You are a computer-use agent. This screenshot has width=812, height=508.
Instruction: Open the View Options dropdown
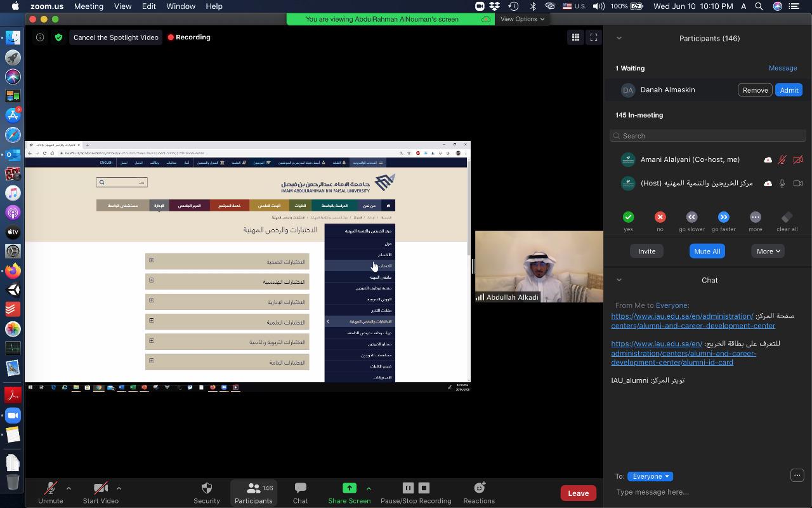[x=522, y=19]
